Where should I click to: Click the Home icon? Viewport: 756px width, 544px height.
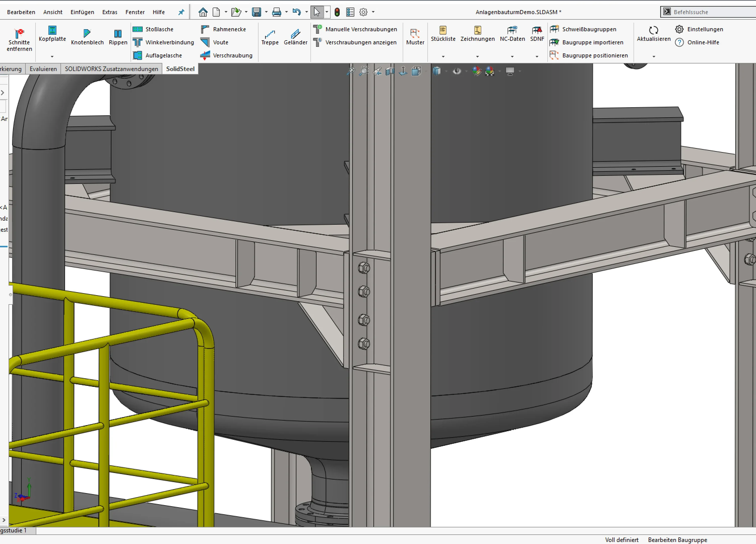203,12
